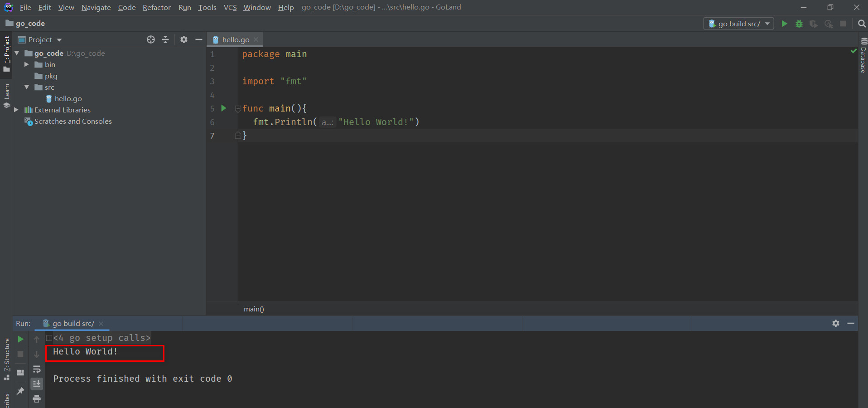Expand External Libraries node
The image size is (868, 408).
pyautogui.click(x=16, y=110)
